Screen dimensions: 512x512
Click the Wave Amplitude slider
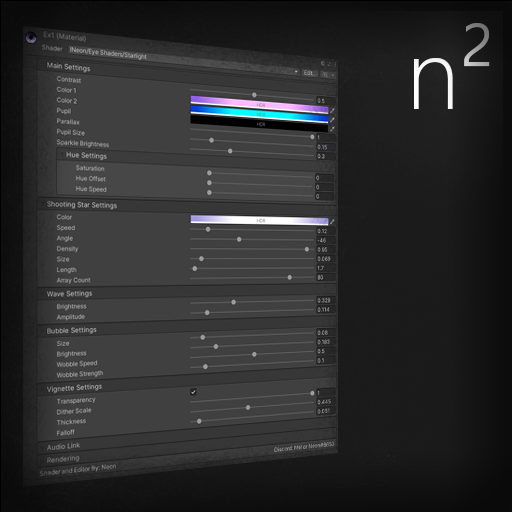(x=252, y=311)
